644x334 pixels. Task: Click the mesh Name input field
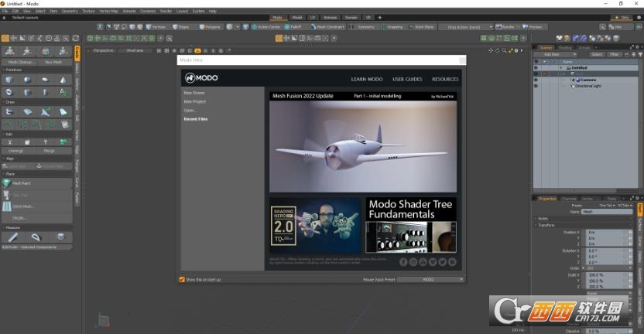coord(607,212)
